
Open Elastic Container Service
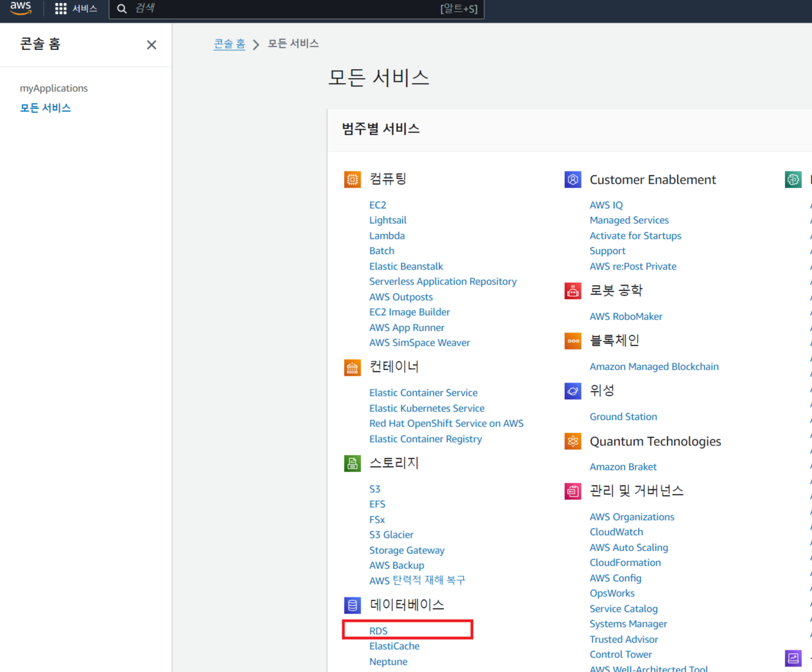click(x=423, y=393)
